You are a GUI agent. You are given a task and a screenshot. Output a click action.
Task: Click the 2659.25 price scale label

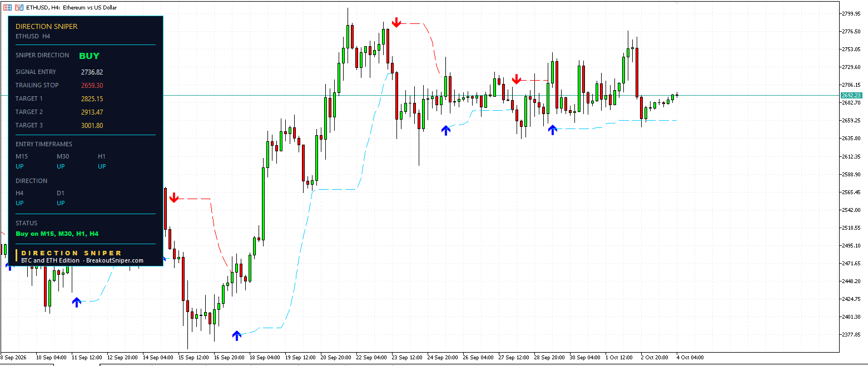click(x=851, y=120)
